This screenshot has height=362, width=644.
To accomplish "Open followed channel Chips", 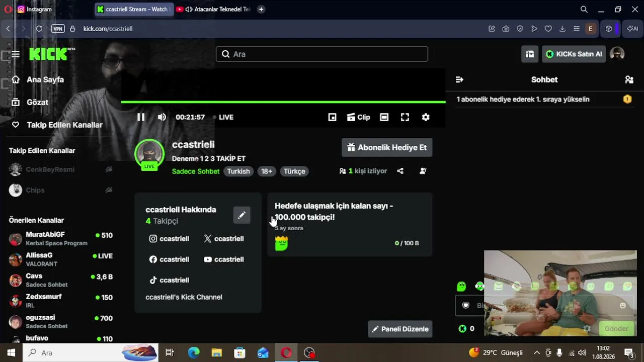I will coord(61,190).
